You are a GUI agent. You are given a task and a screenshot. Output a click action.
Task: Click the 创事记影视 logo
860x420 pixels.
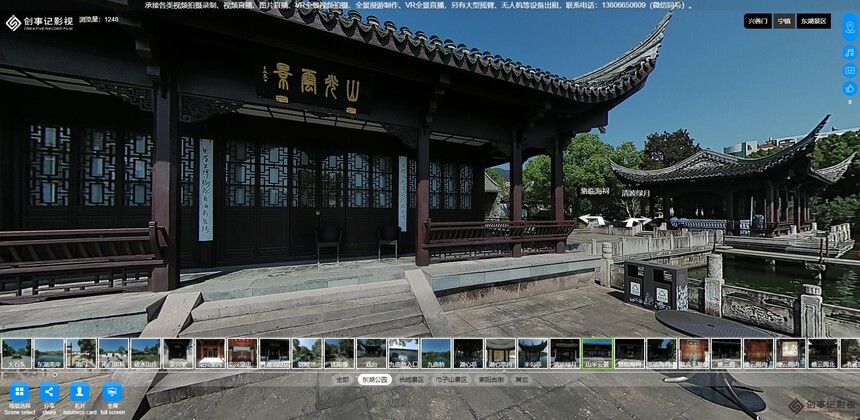tap(39, 23)
